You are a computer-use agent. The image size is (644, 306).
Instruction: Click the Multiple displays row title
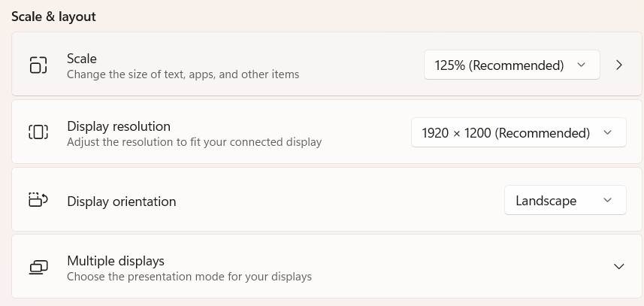(116, 261)
